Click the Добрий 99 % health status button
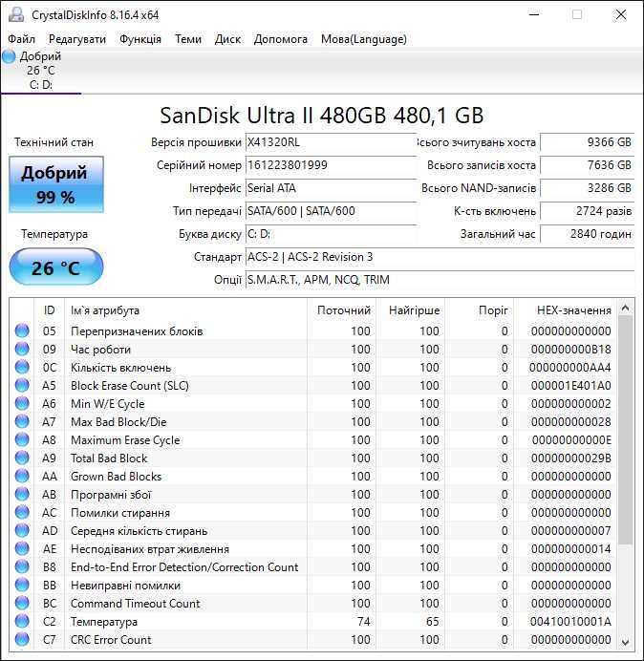The height and width of the screenshot is (661, 644). (56, 184)
